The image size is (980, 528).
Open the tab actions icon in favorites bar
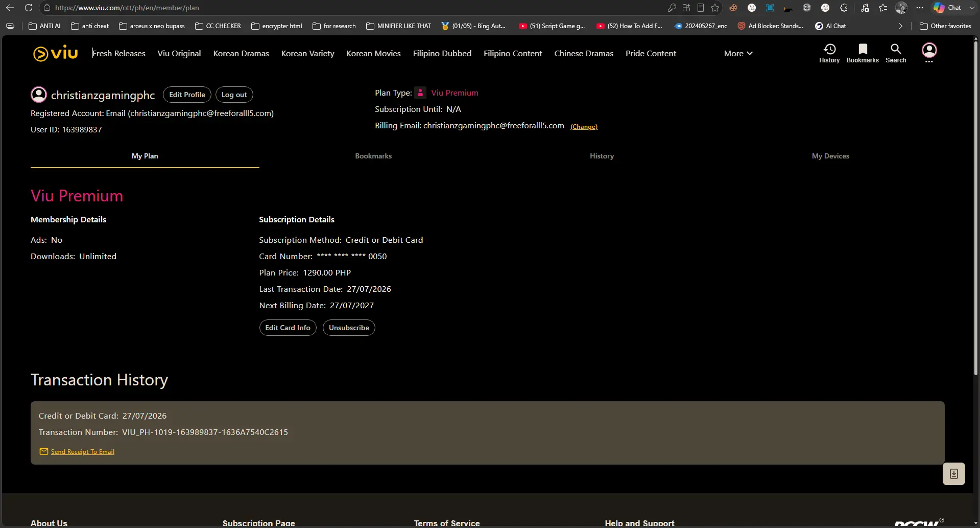coord(10,26)
